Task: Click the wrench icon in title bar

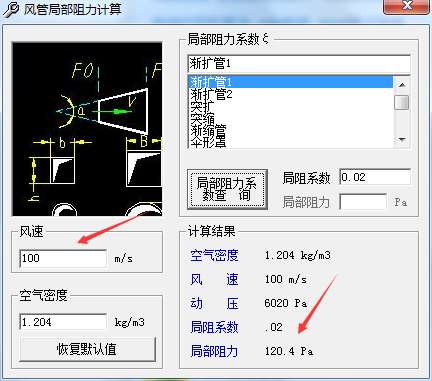Action: (x=11, y=9)
